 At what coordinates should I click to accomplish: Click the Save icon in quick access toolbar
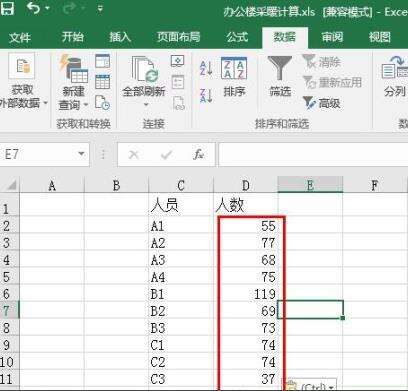(x=7, y=8)
